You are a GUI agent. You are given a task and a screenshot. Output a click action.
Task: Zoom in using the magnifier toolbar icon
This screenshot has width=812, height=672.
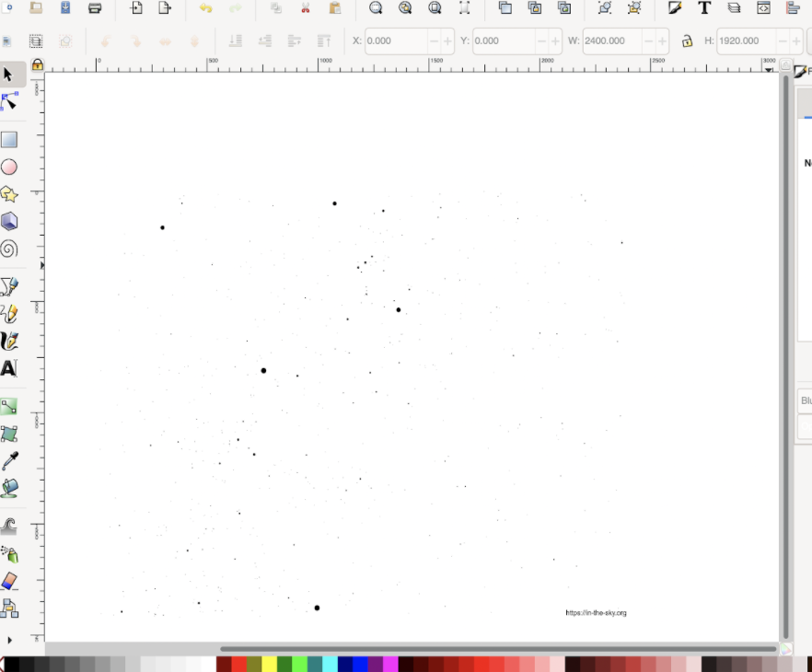[376, 8]
